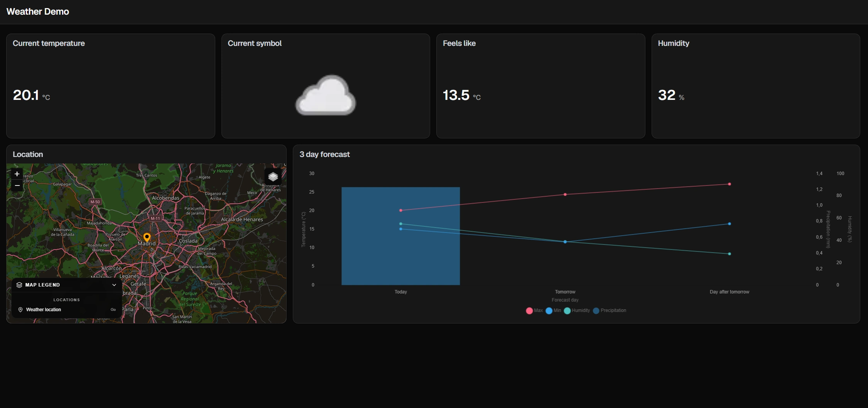Click the Current temperature card title
The height and width of the screenshot is (408, 868).
[x=49, y=43]
